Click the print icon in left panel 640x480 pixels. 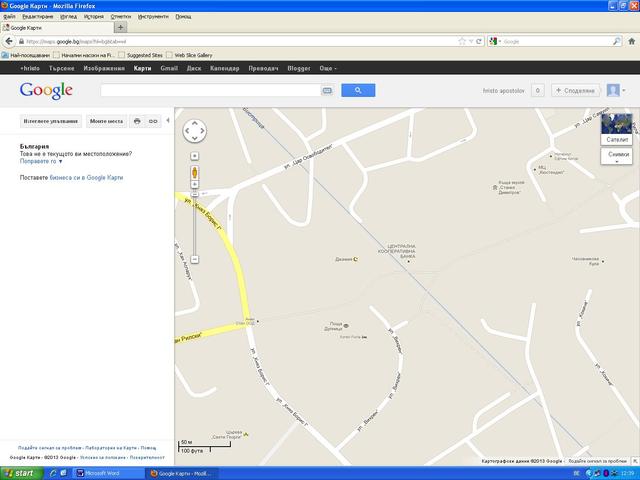(137, 120)
